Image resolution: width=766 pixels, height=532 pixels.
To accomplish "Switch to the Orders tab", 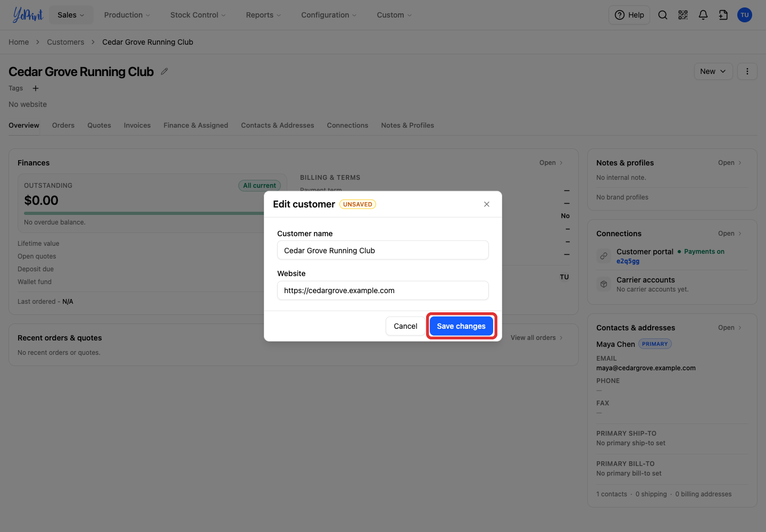I will tap(63, 126).
